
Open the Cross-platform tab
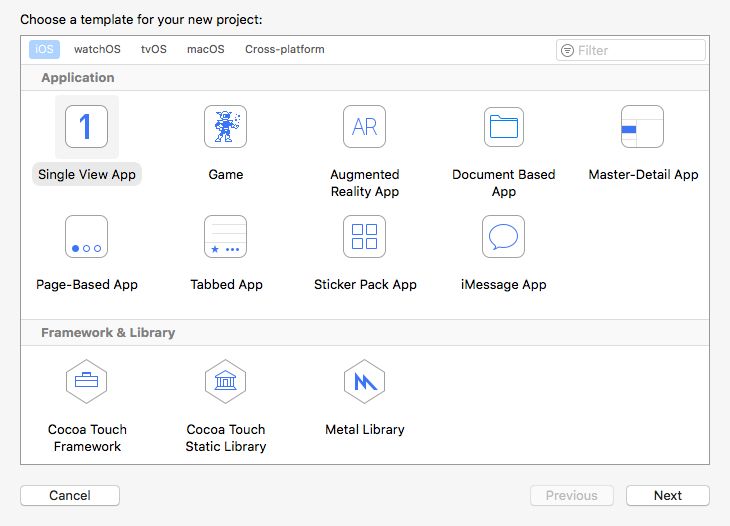coord(285,49)
